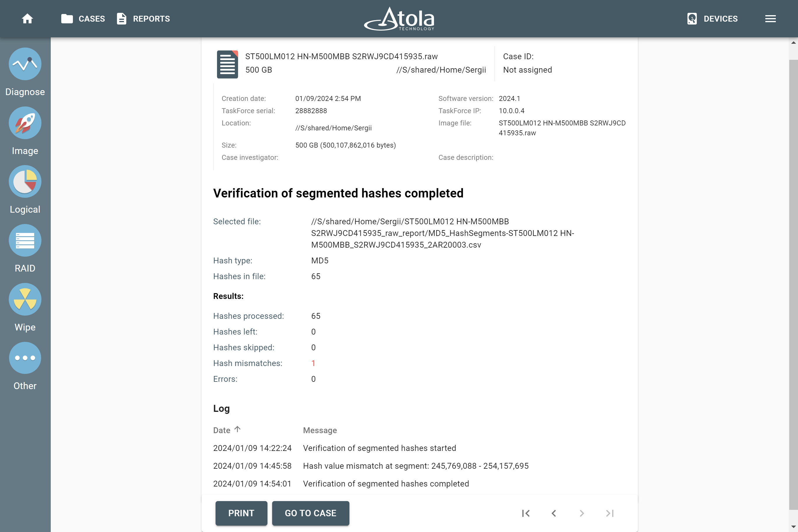
Task: Click the vertical scrollbar thumb
Action: [x=793, y=284]
